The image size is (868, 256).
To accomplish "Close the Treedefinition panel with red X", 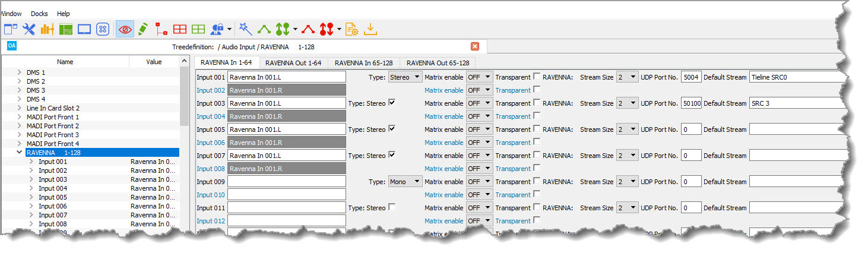I will [x=475, y=46].
